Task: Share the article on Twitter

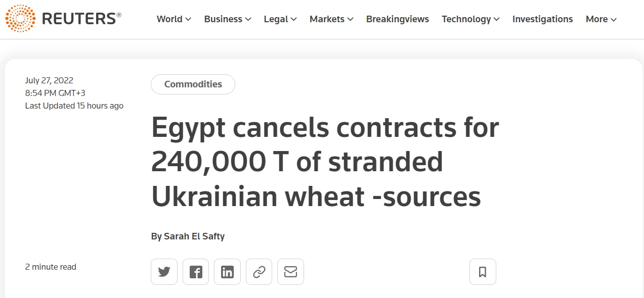Action: point(164,272)
